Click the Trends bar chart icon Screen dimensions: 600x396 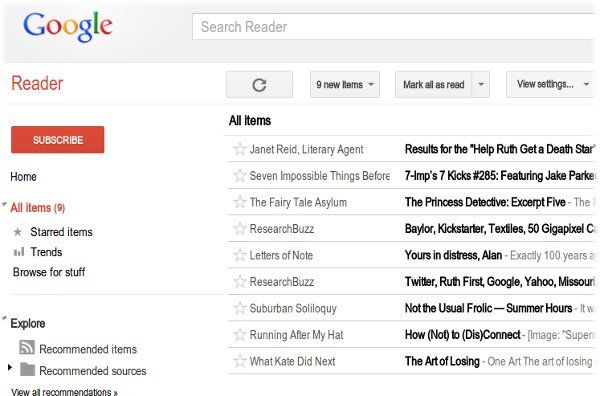coord(19,252)
